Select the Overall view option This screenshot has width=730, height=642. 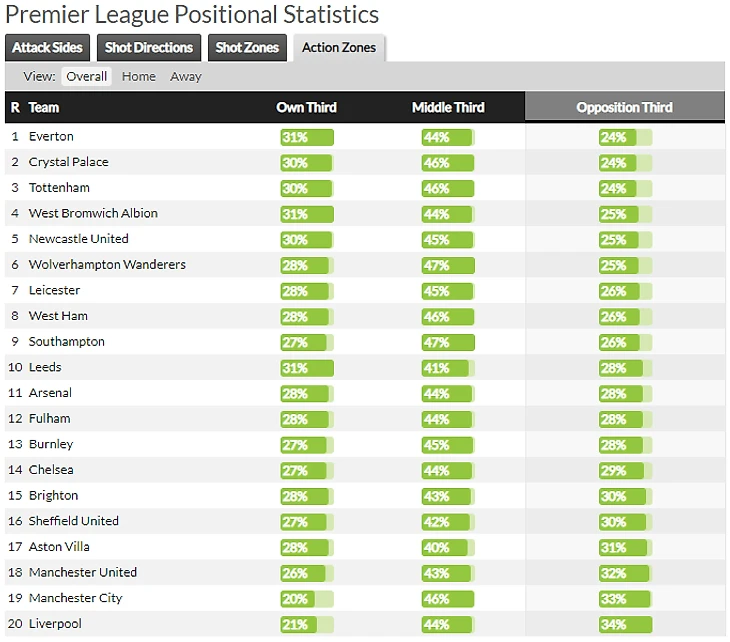87,76
